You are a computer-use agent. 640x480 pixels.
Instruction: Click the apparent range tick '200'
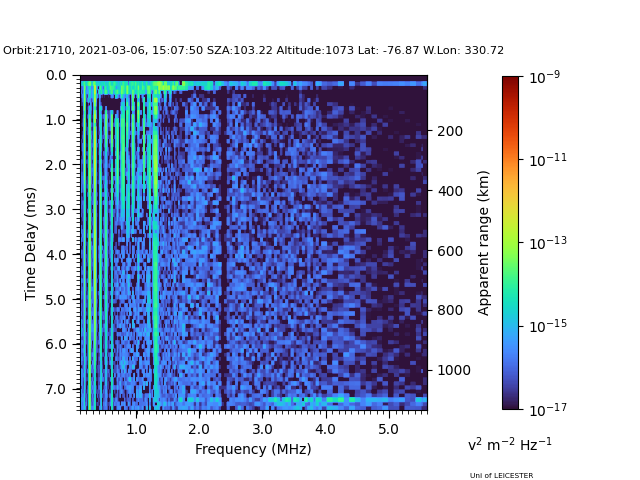click(450, 131)
